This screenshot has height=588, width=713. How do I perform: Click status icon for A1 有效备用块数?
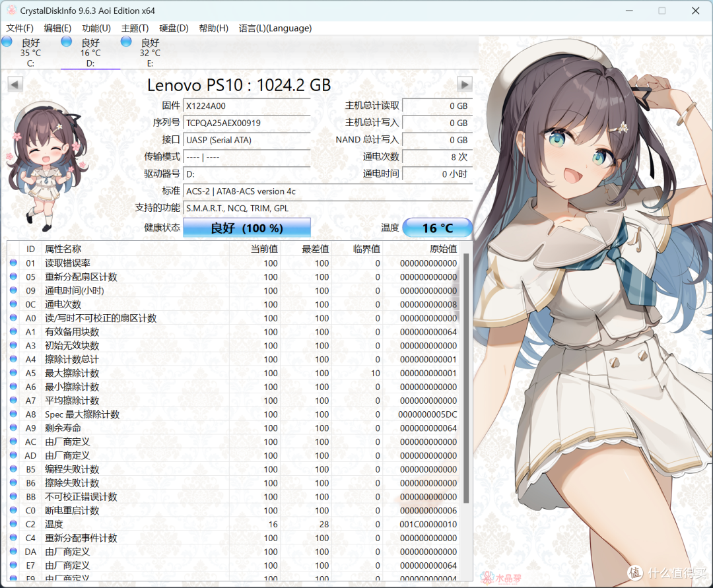tap(13, 331)
